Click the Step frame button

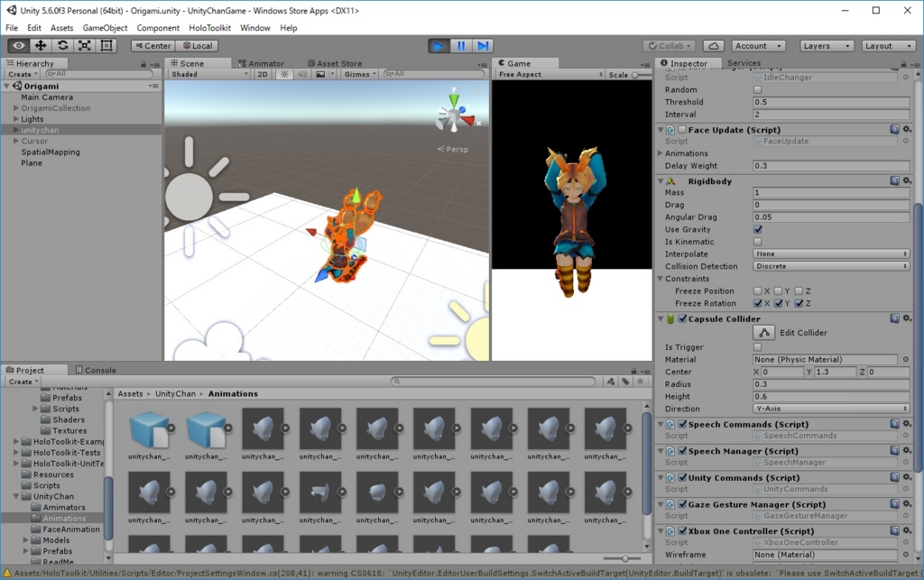point(483,46)
